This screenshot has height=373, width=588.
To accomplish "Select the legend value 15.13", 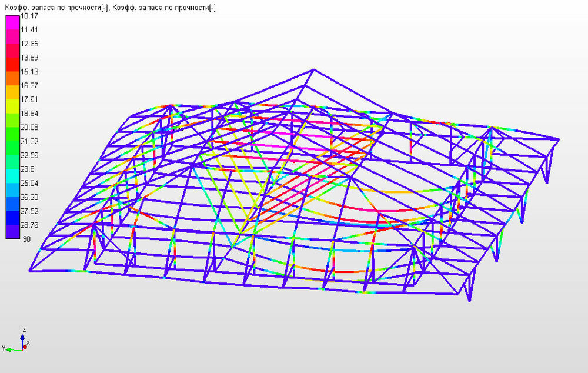I will point(29,71).
